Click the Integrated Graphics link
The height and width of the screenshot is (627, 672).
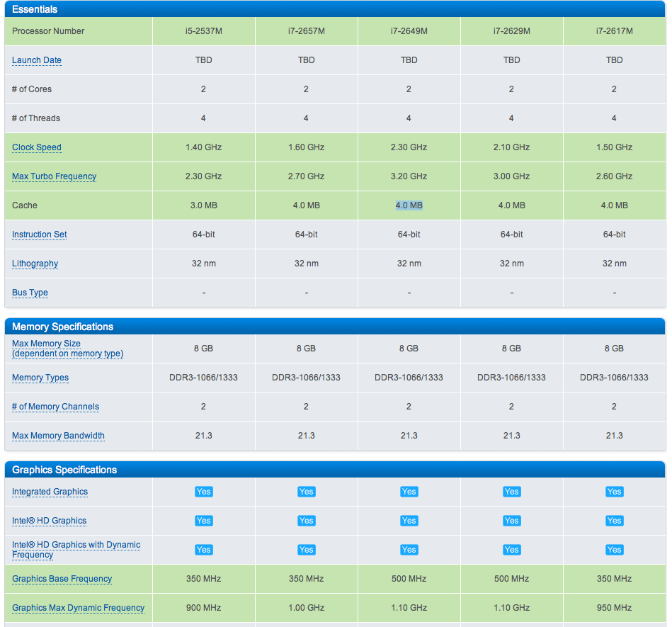click(x=50, y=492)
